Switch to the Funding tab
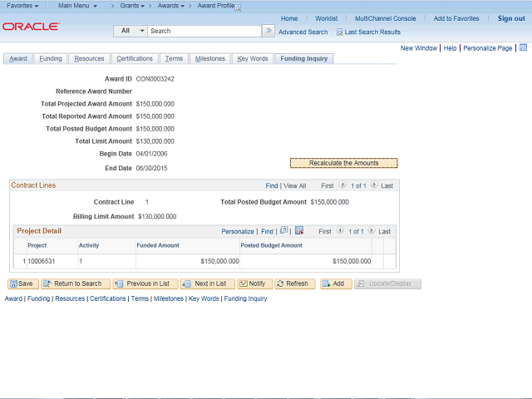The width and height of the screenshot is (532, 399). 51,58
